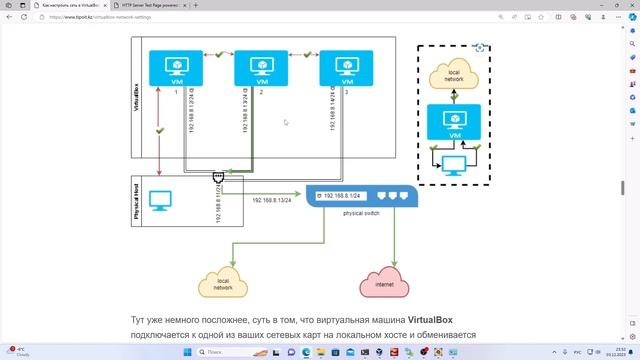This screenshot has width=640, height=360.
Task: Open Microsoft Edge from the taskbar
Action: (306, 352)
